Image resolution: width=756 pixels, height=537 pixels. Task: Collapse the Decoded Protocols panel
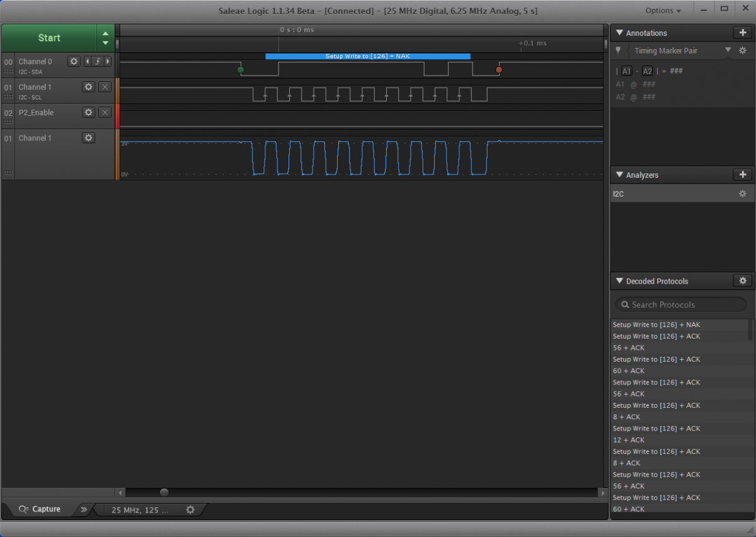[x=619, y=281]
